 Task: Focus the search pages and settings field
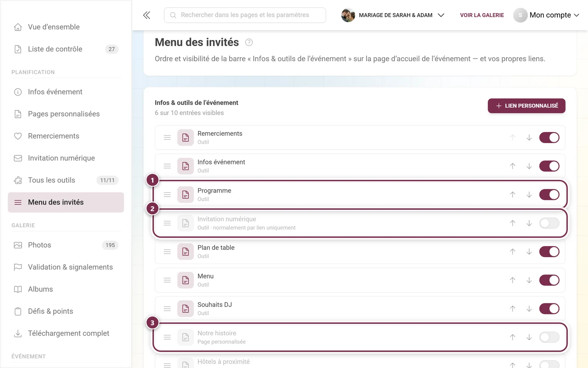(x=245, y=15)
